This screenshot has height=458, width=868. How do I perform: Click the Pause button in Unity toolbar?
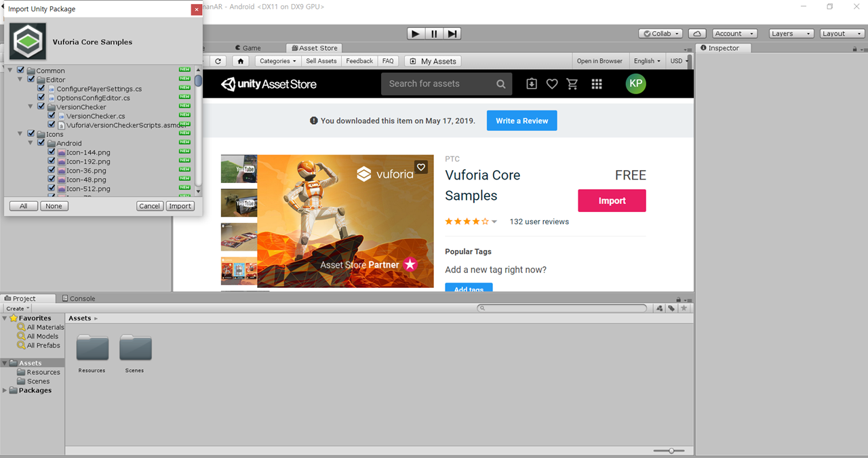434,33
